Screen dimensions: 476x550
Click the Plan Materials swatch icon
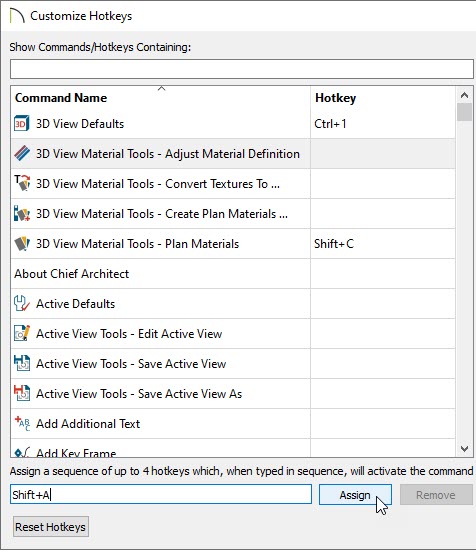pyautogui.click(x=22, y=244)
